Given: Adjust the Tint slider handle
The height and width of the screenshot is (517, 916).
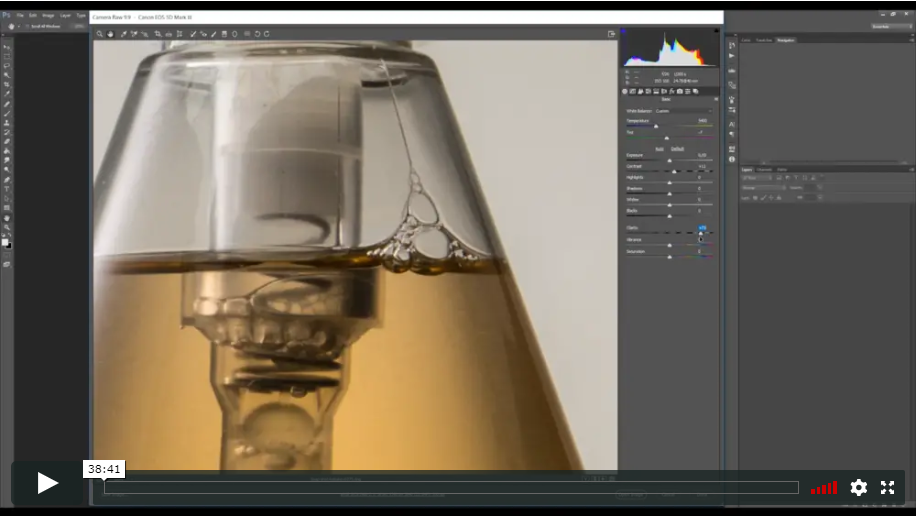Looking at the screenshot, I should (667, 138).
